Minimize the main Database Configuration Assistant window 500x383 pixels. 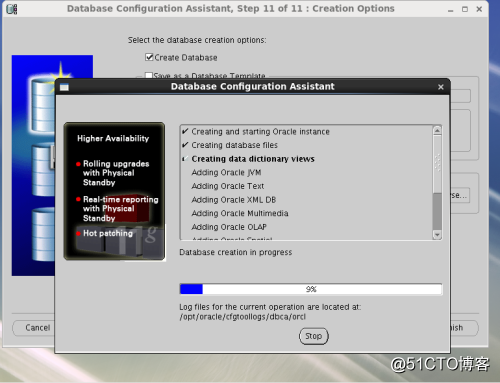click(x=451, y=10)
